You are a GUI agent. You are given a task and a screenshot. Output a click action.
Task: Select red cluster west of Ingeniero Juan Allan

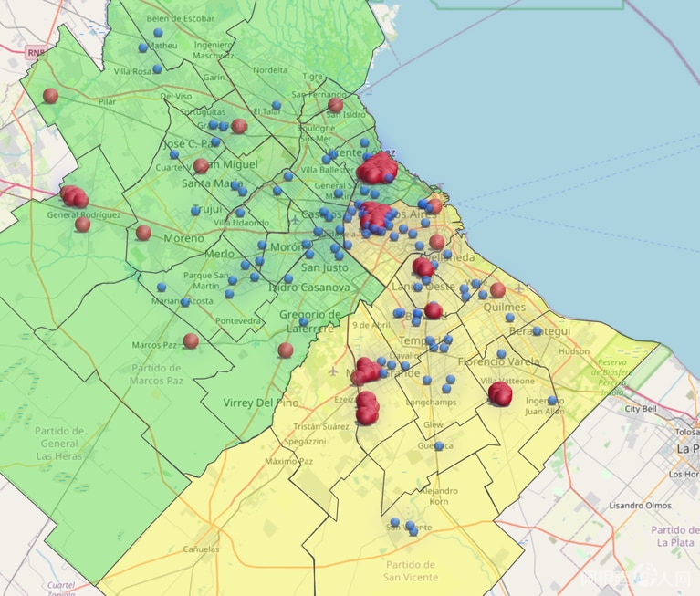(500, 394)
